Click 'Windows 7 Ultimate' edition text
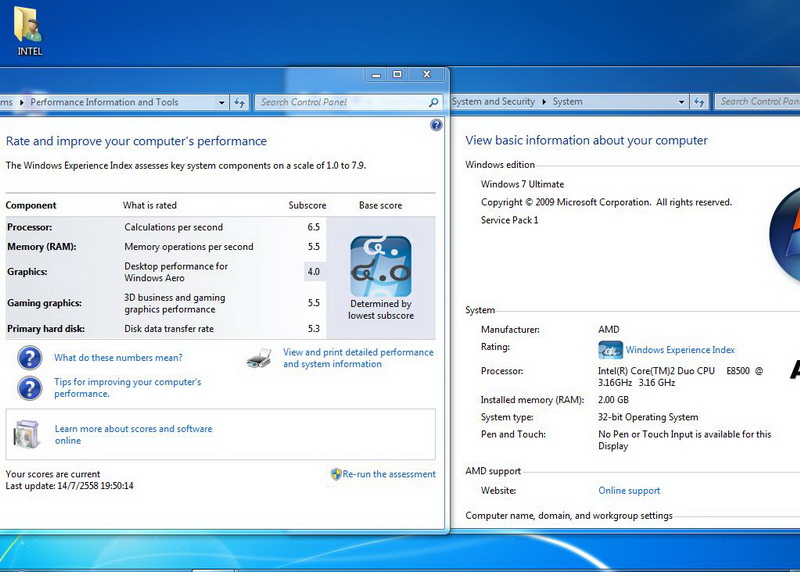The image size is (800, 572). pyautogui.click(x=522, y=184)
